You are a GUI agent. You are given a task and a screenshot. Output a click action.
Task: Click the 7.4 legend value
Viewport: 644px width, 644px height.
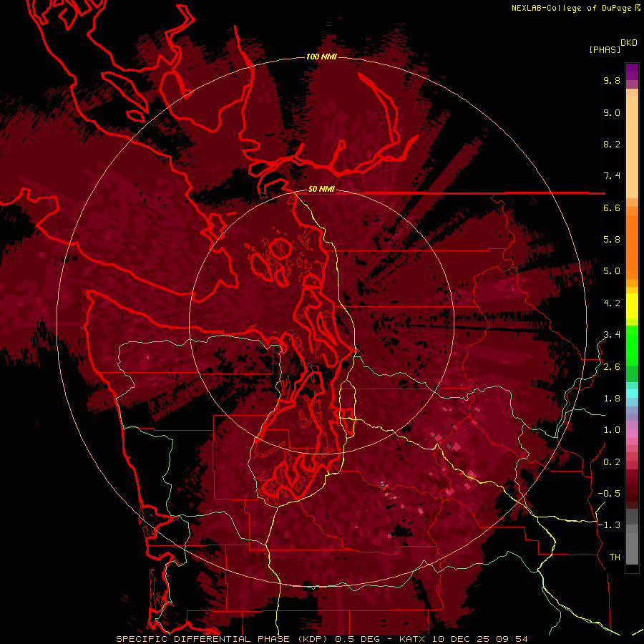point(612,176)
